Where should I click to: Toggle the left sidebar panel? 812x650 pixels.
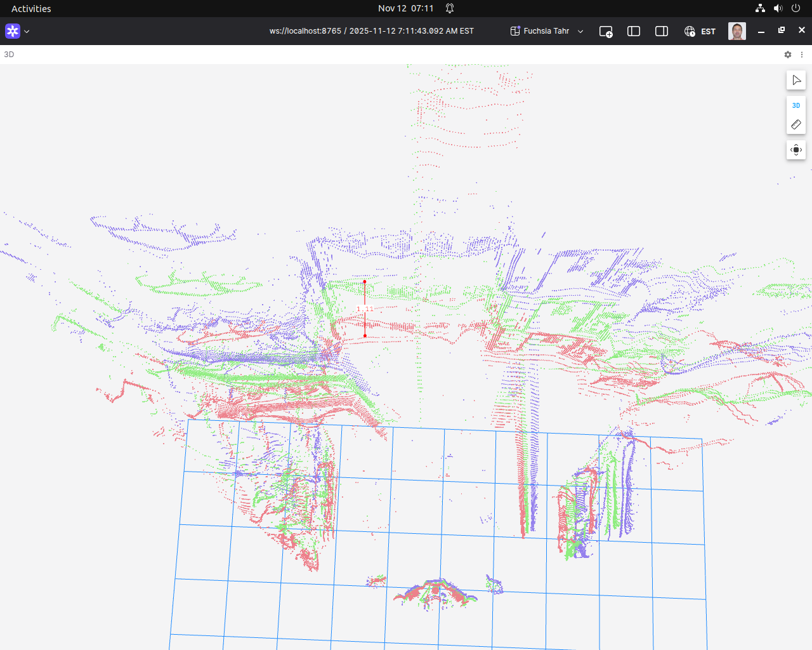click(634, 31)
